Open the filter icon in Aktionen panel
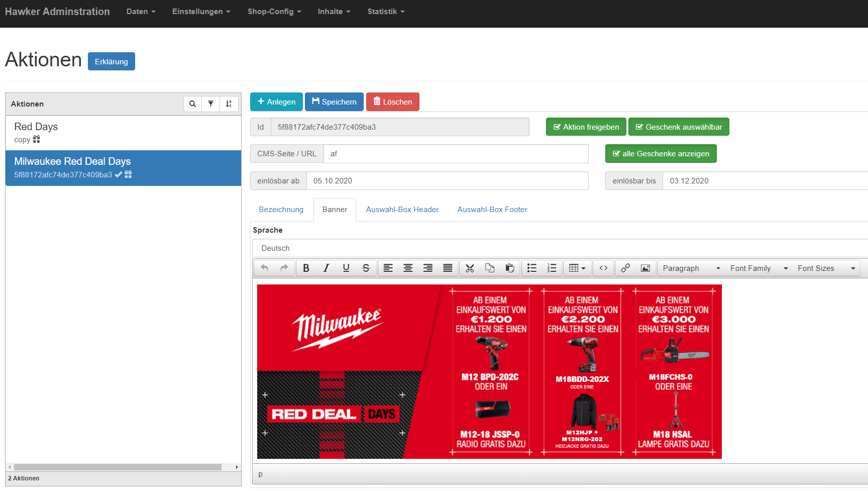Viewport: 868px width, 491px height. pyautogui.click(x=210, y=104)
